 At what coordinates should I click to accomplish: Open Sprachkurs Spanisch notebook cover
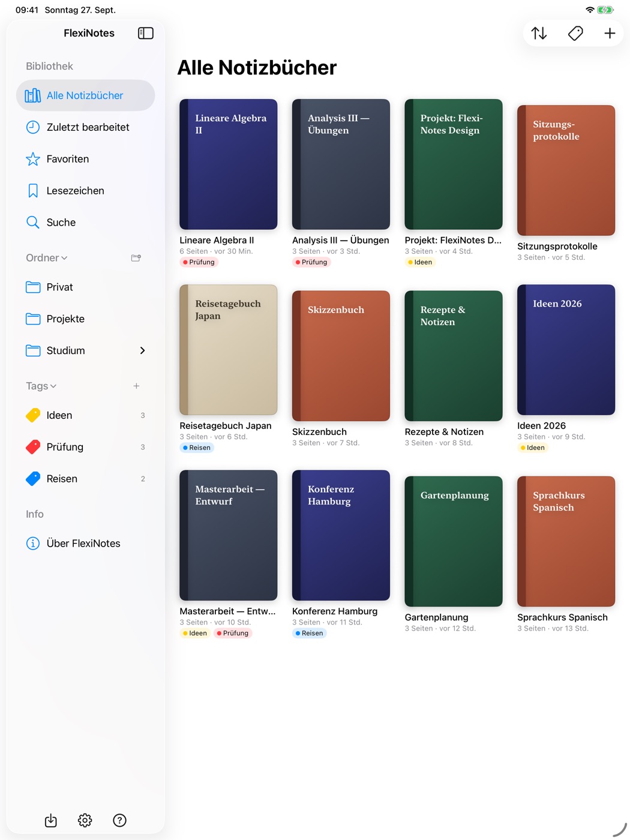pos(566,541)
